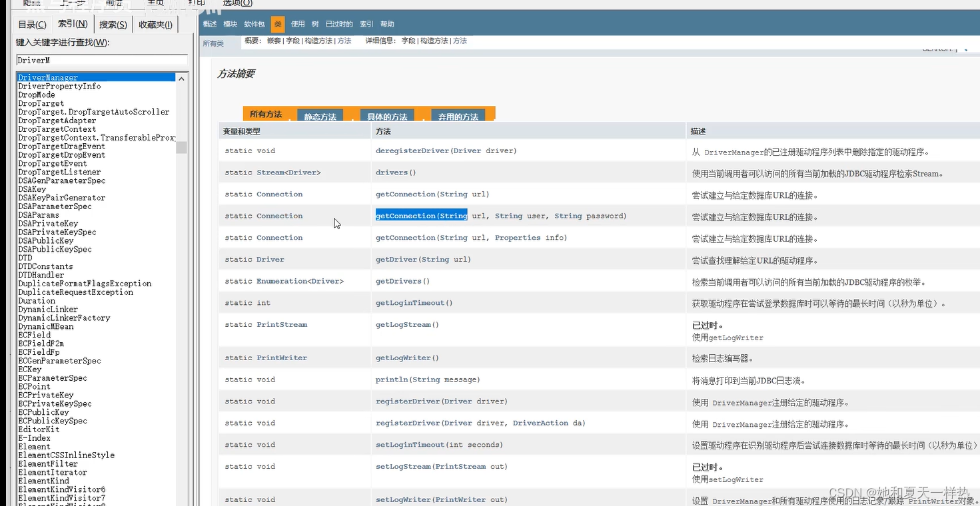Select DynamicLinkerFactory in the index list

(64, 318)
